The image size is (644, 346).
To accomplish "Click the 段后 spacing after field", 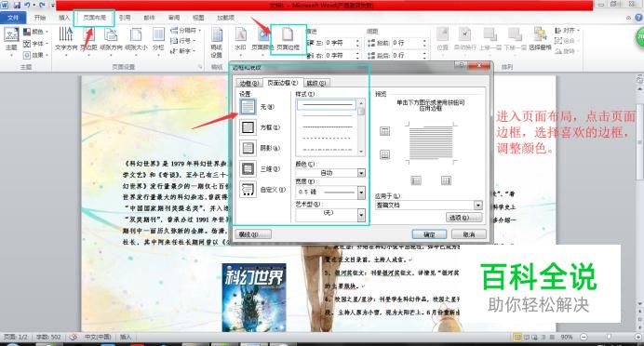I will point(409,55).
